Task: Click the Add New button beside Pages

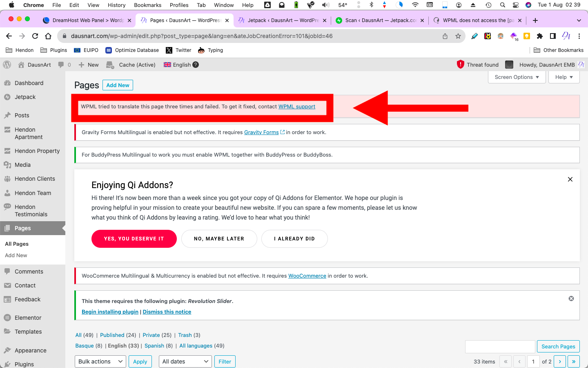Action: [x=118, y=85]
